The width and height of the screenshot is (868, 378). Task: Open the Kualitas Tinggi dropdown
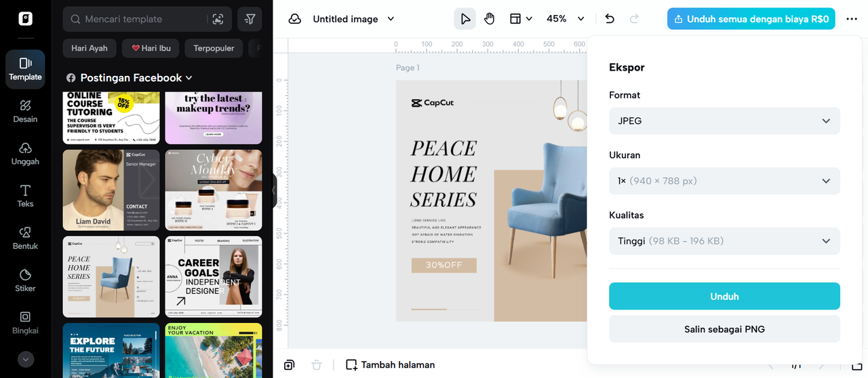click(x=724, y=241)
